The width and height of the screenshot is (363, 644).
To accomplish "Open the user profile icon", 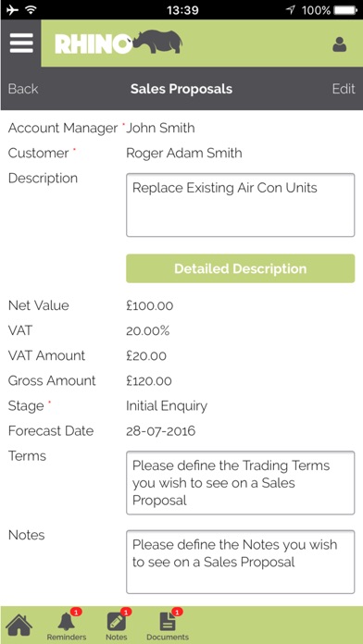I will (x=340, y=43).
